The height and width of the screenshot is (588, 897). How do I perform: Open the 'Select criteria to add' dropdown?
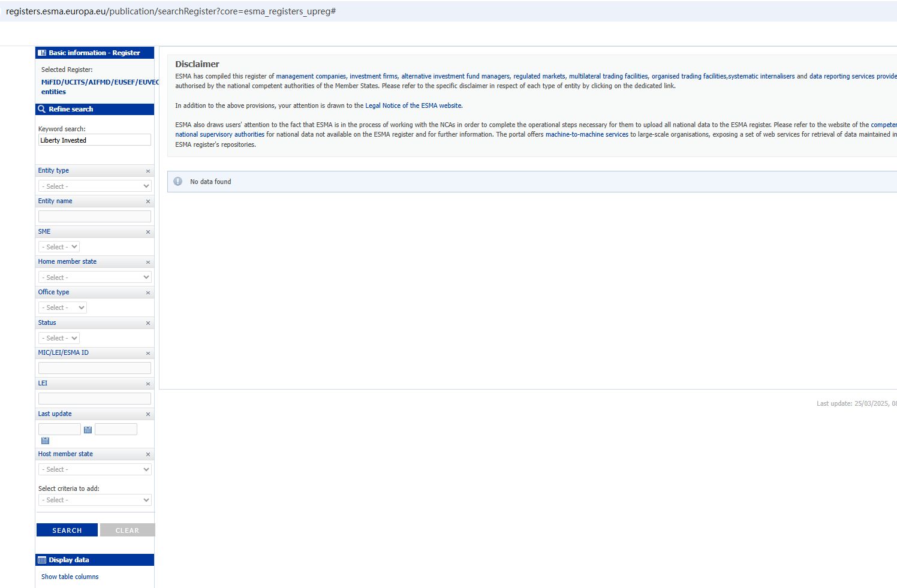coord(95,500)
